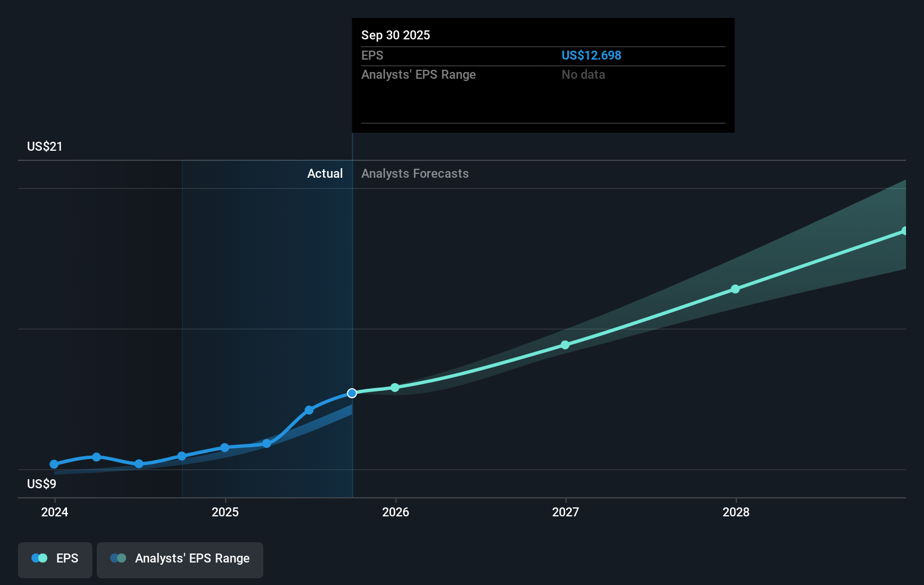This screenshot has height=585, width=924.
Task: Toggle the Analysts' EPS Range legend series
Action: pos(180,560)
